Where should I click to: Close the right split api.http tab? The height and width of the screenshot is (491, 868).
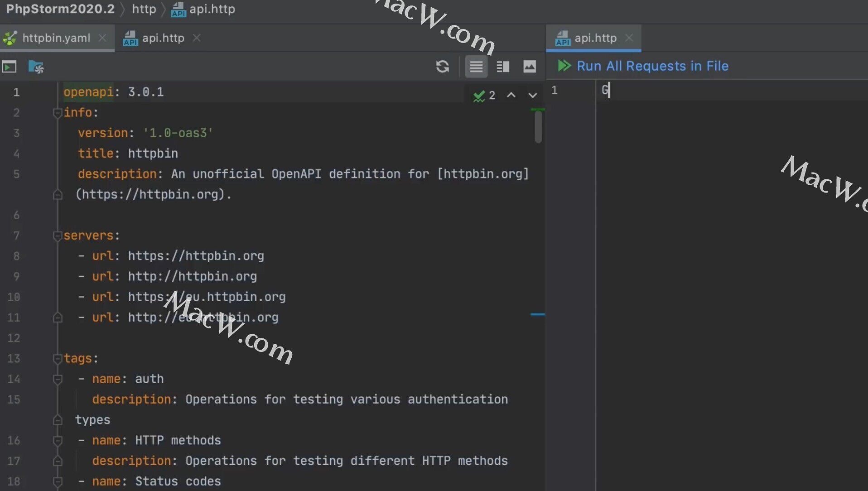tap(629, 38)
